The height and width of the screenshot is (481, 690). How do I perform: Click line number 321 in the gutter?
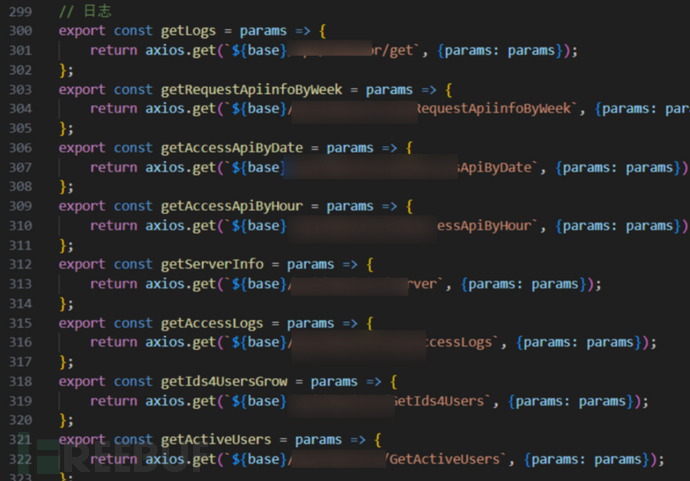20,440
